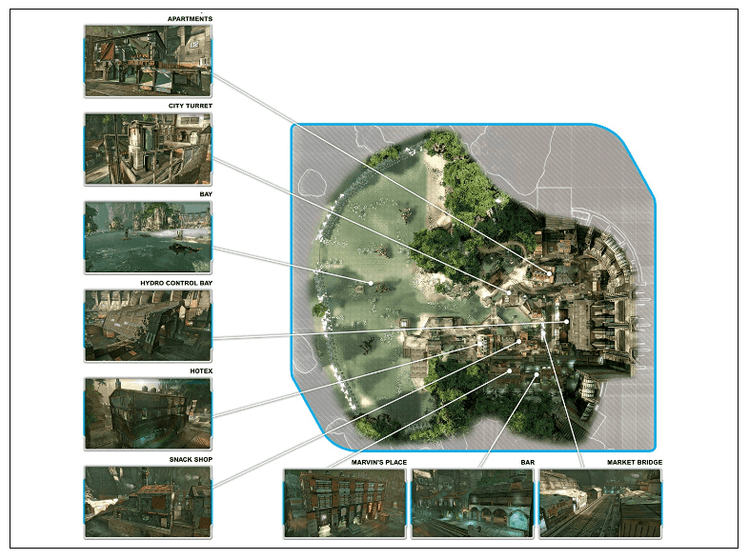Click the APARTMENTS label
This screenshot has width=749, height=560.
click(x=190, y=19)
